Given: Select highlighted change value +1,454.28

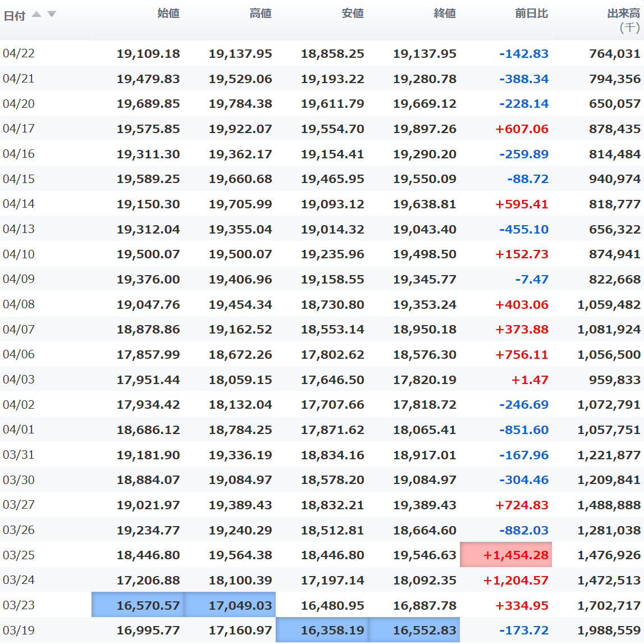Looking at the screenshot, I should (x=505, y=555).
